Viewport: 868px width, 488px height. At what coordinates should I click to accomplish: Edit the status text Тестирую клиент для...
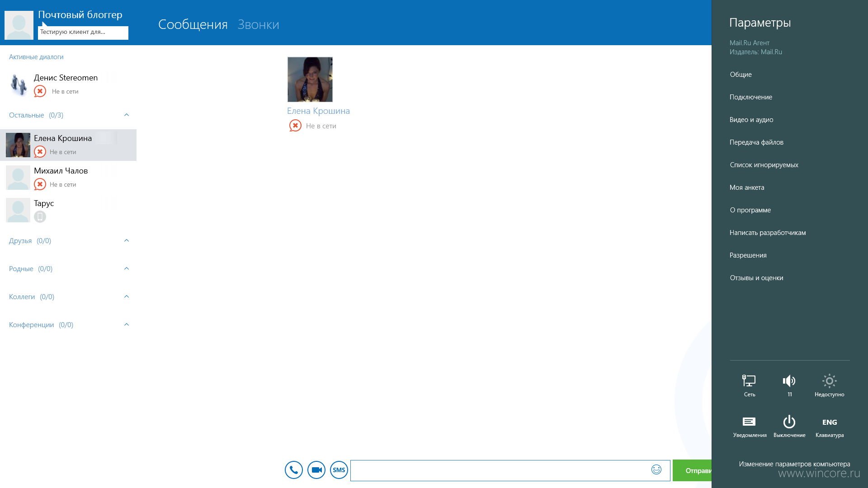click(x=83, y=33)
